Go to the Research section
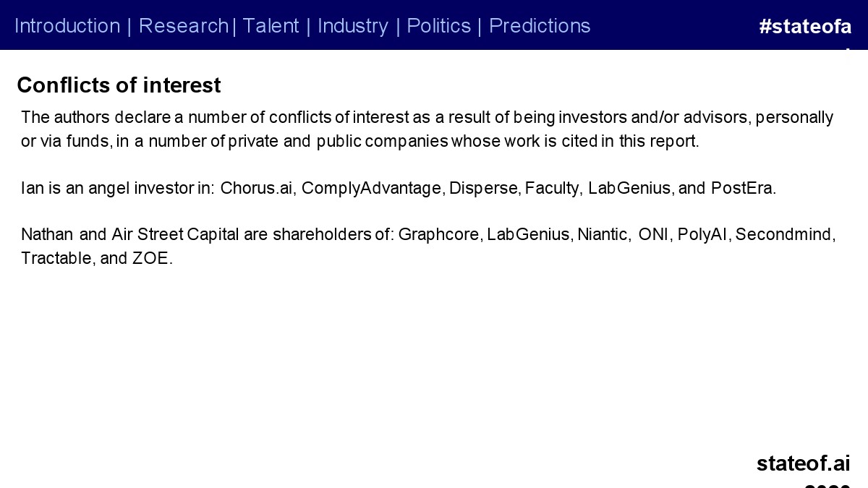This screenshot has width=868, height=488. pyautogui.click(x=184, y=26)
